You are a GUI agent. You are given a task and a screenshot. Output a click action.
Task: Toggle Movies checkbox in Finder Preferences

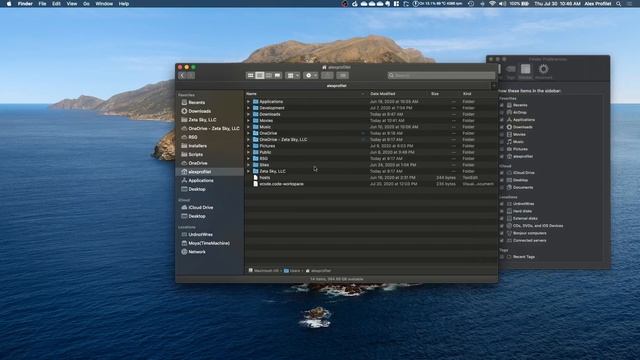coord(502,134)
